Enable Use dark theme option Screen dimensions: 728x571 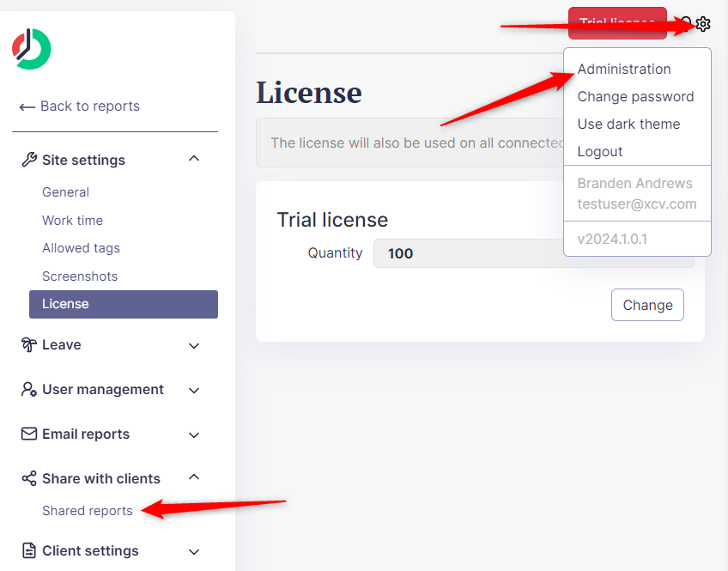628,125
